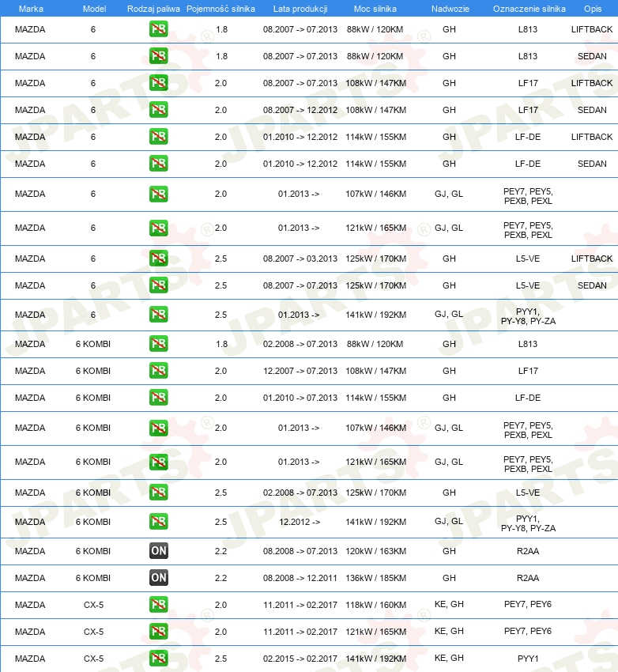Click the petrol icon in the L813 LIFTBACK row
618x672 pixels.
coord(159,29)
